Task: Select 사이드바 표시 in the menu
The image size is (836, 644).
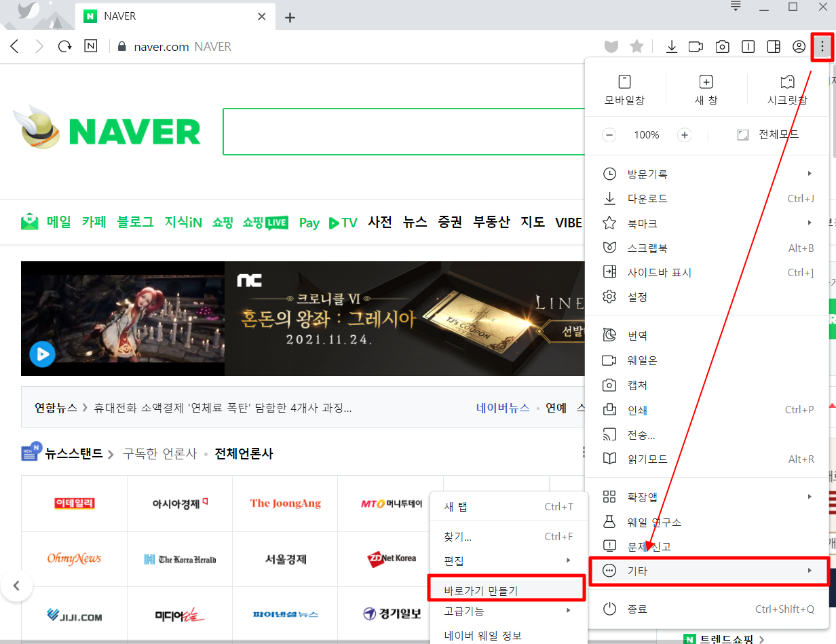Action: coord(708,273)
